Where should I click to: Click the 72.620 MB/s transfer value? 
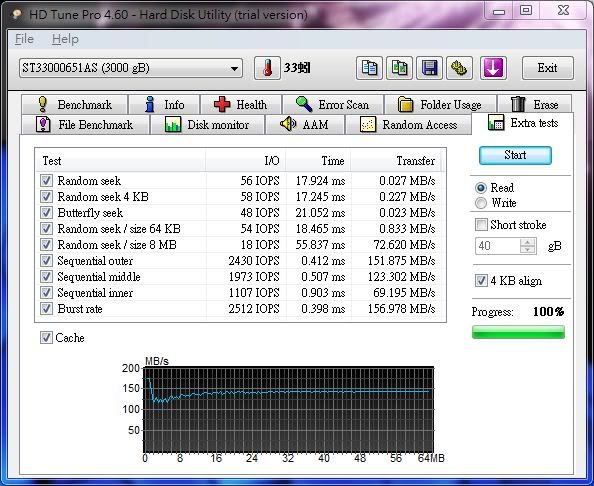(x=404, y=245)
